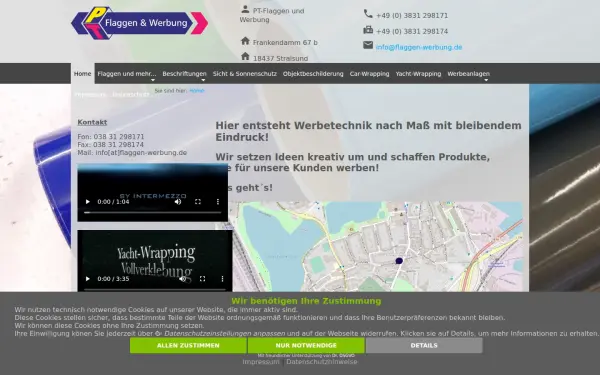This screenshot has width=600, height=375.
Task: Click the blue location marker on the map
Action: point(399,261)
